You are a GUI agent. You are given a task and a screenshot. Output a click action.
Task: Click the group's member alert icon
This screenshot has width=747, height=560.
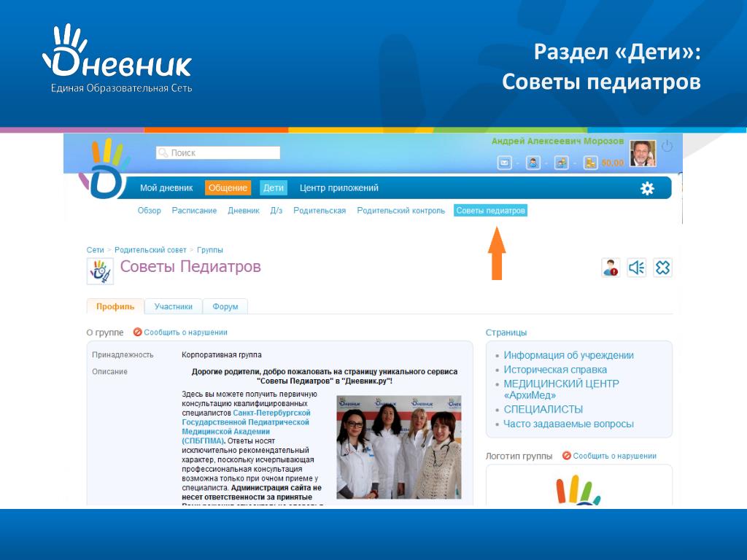tap(611, 268)
